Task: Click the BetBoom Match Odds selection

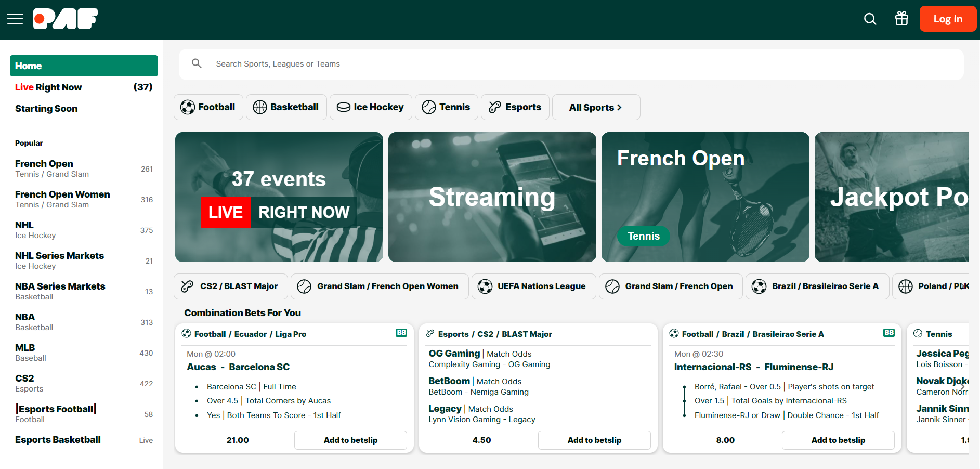Action: coord(539,386)
